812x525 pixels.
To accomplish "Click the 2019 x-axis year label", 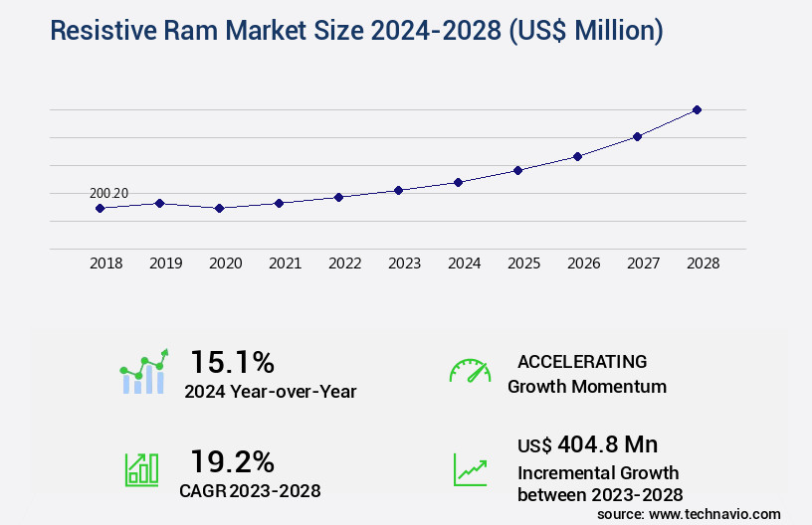I will (x=165, y=264).
